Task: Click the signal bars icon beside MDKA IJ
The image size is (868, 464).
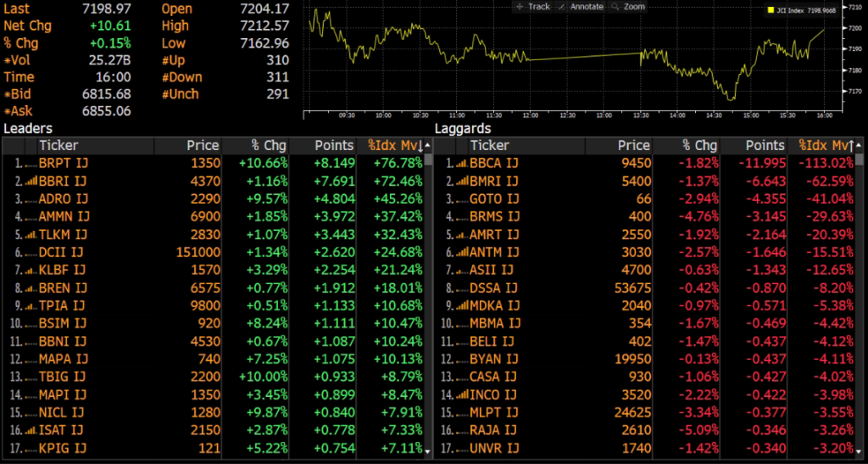Action: (x=462, y=305)
